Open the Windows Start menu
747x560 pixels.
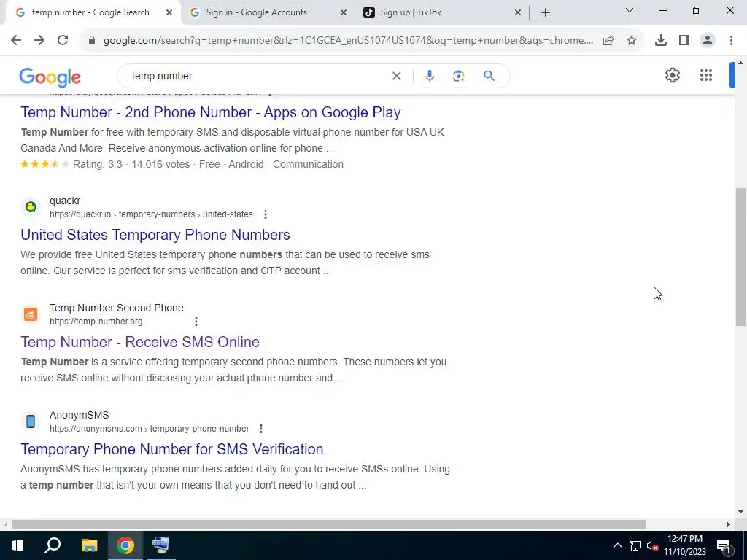pos(18,545)
